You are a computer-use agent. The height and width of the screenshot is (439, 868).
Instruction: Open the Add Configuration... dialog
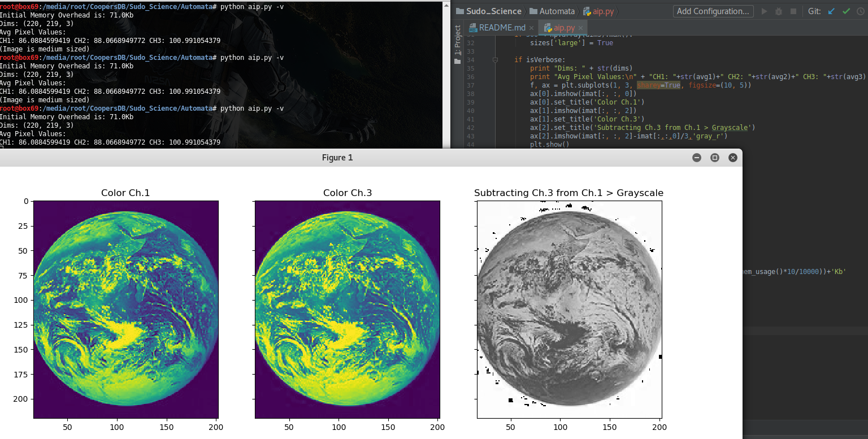(x=713, y=11)
